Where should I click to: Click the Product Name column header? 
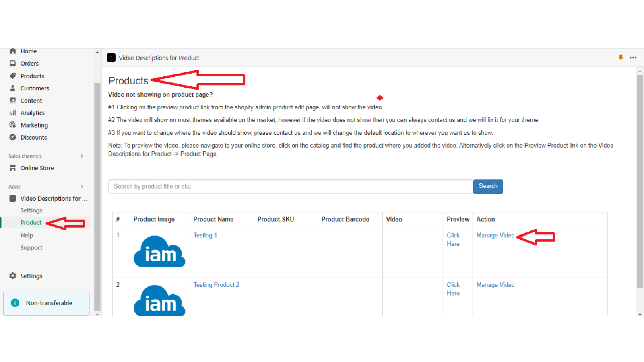click(213, 219)
